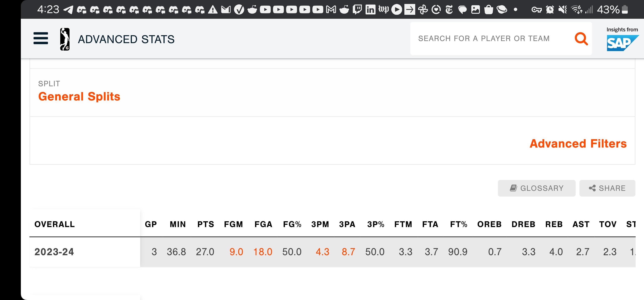Viewport: 644px width, 300px height.
Task: Sort the table by FG% column
Action: point(292,224)
